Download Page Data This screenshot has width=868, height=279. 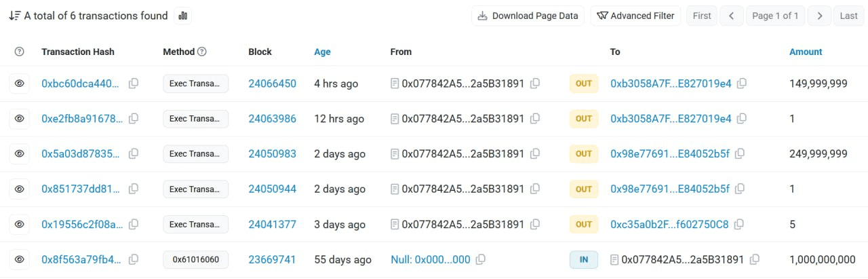tap(528, 16)
